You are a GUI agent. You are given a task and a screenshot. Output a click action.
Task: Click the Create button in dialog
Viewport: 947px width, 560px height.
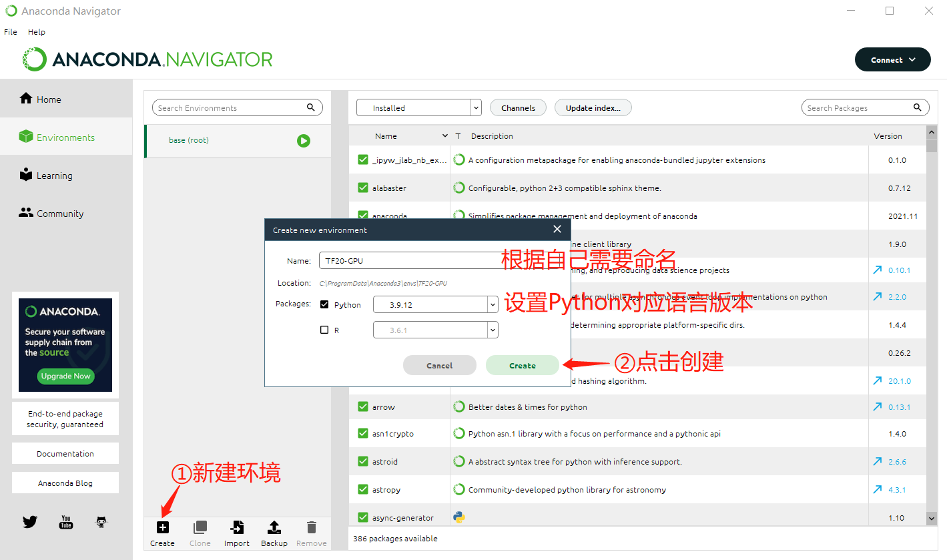pos(523,365)
